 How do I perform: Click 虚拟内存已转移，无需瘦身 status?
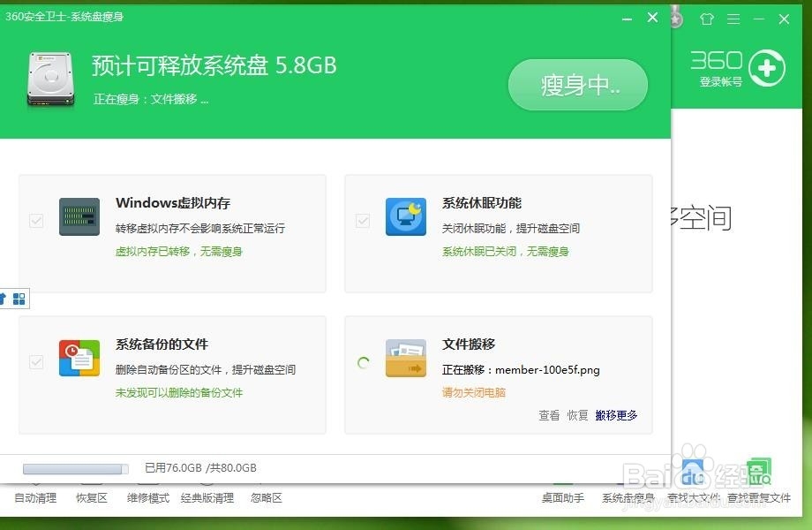tap(178, 251)
